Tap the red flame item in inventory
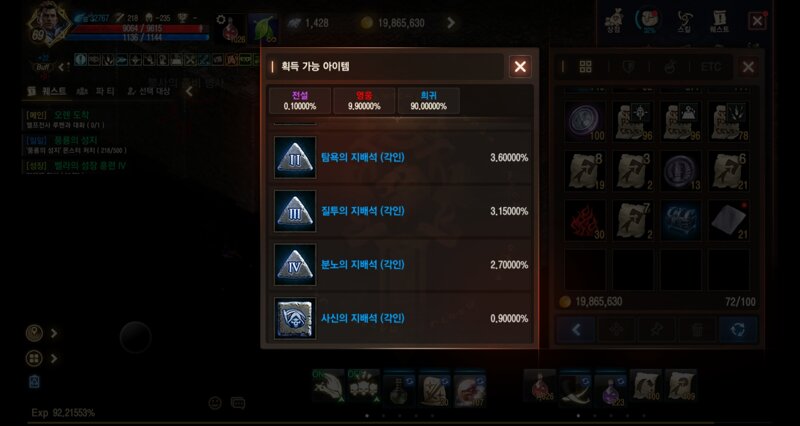 point(585,220)
